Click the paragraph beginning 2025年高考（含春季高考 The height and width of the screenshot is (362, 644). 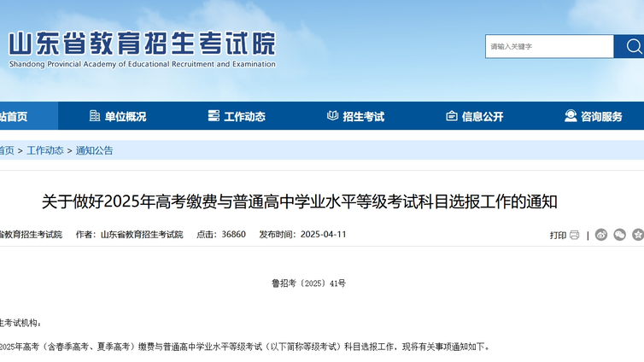pyautogui.click(x=245, y=347)
